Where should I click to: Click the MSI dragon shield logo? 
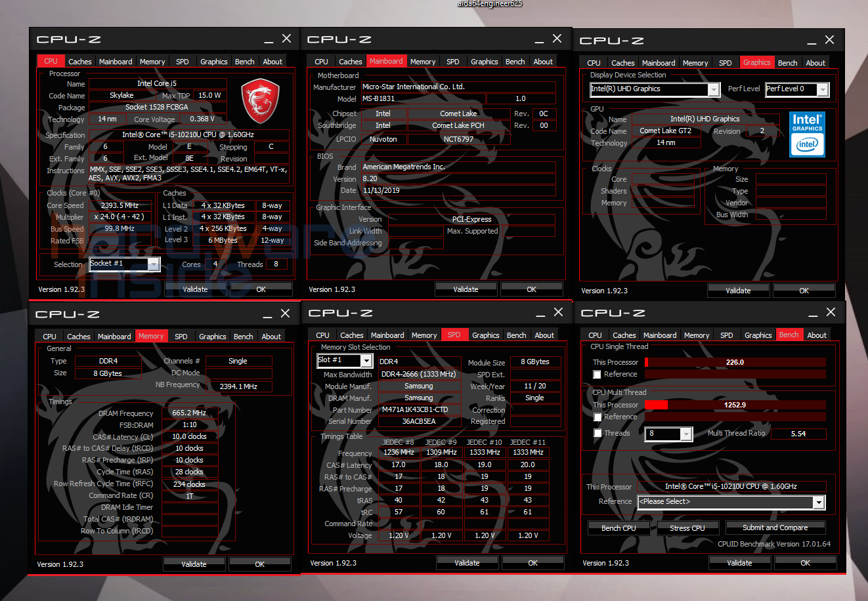coord(261,102)
